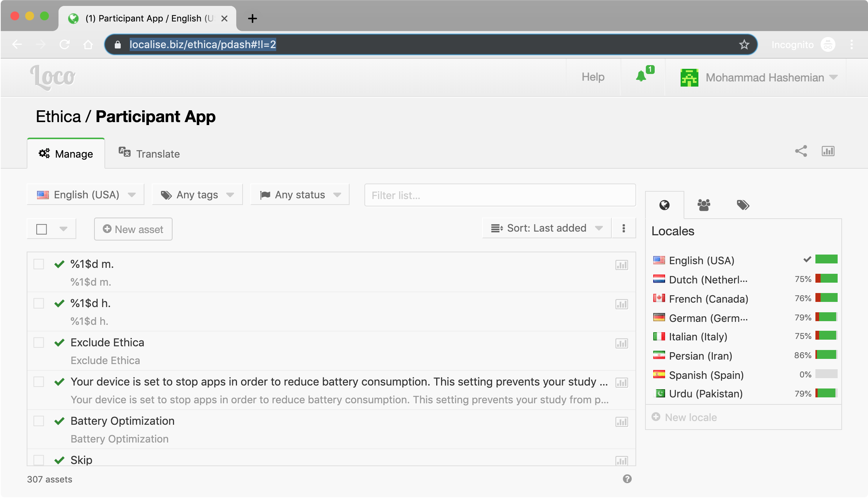Check the Battery Optimization asset checkbox
The height and width of the screenshot is (498, 868).
pos(39,421)
